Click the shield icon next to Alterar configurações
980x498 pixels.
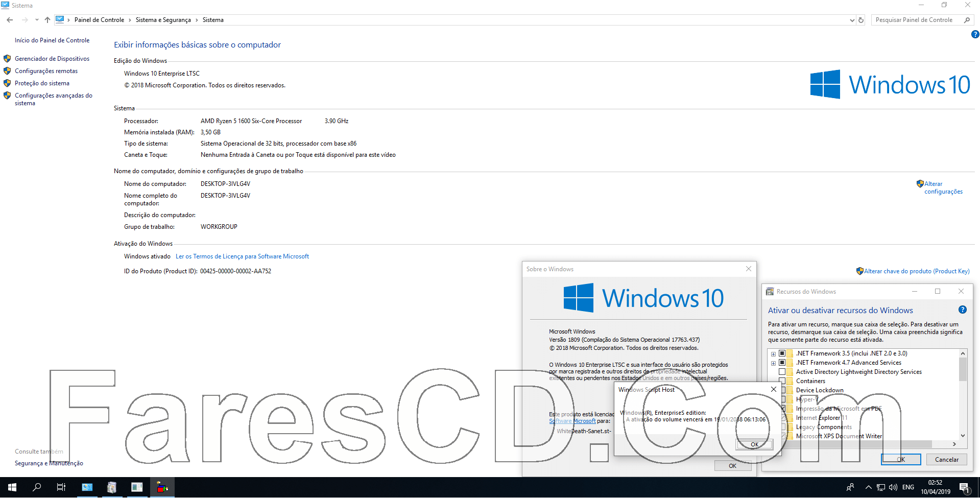[920, 184]
